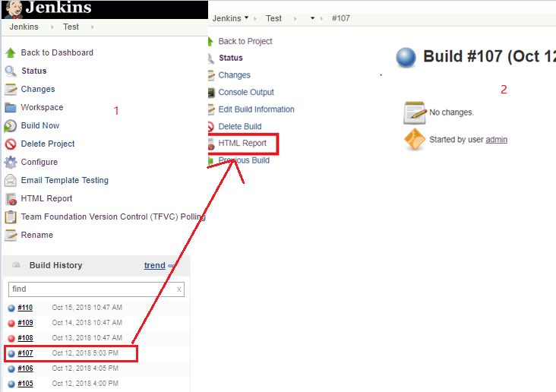Click the blue status ball for build #107
The width and height of the screenshot is (556, 392).
pyautogui.click(x=11, y=354)
